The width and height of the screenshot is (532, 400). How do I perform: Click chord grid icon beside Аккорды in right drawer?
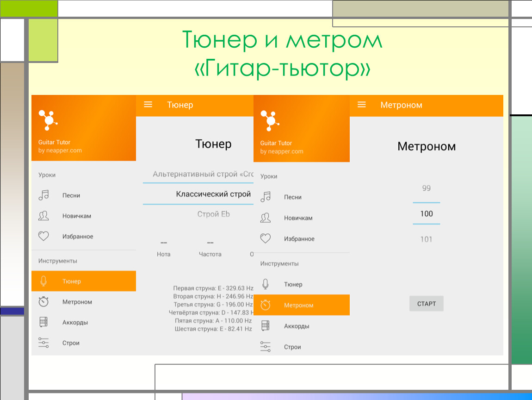pyautogui.click(x=266, y=325)
